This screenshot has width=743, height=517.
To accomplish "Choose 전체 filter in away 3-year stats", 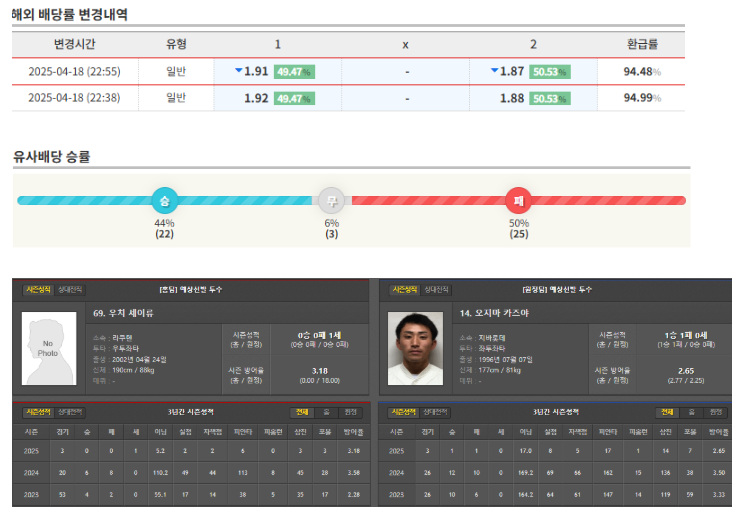I will pyautogui.click(x=667, y=412).
